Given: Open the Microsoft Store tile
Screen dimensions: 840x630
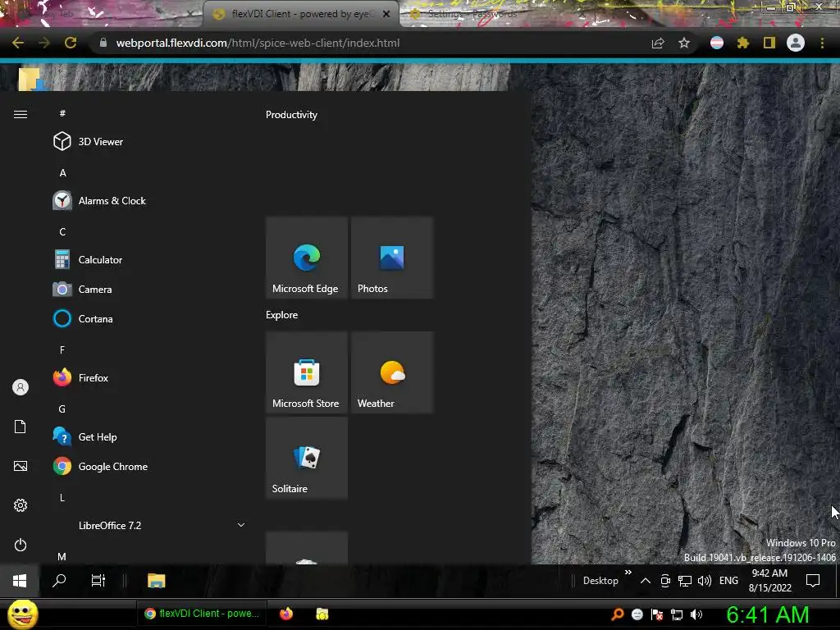Looking at the screenshot, I should 307,372.
